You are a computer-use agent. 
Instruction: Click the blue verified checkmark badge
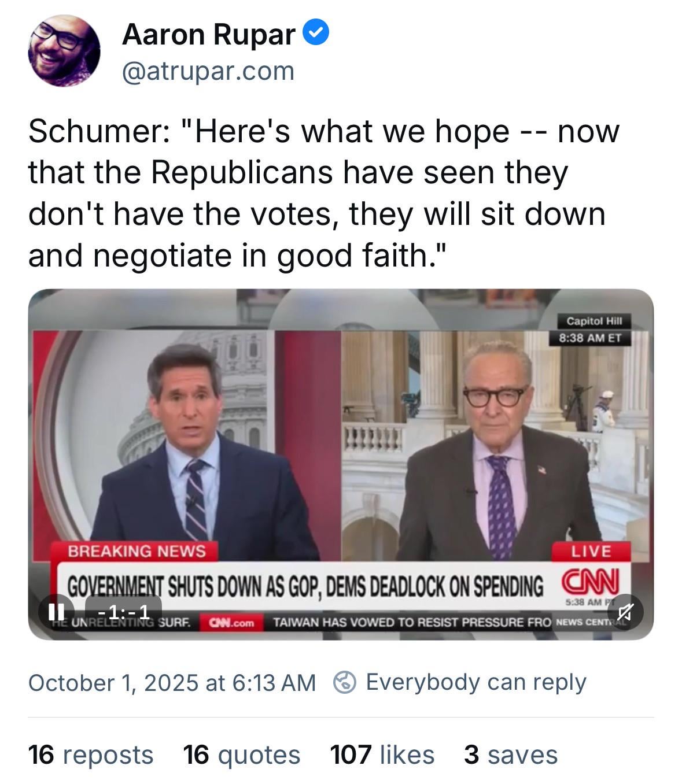[316, 33]
